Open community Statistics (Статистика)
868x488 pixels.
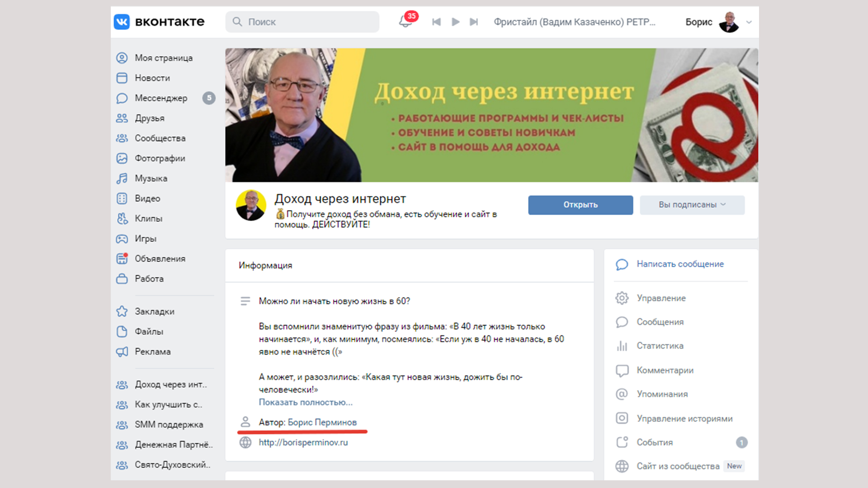pyautogui.click(x=660, y=346)
